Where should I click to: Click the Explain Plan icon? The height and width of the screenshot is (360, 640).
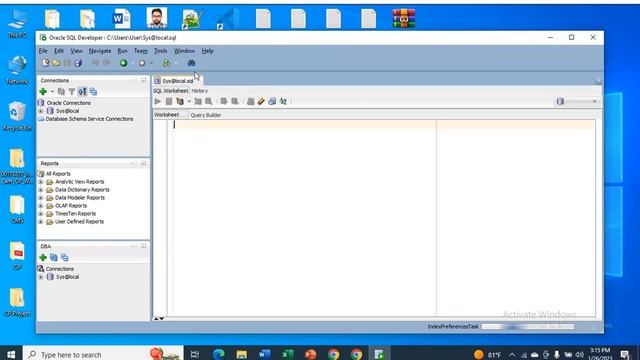tap(180, 101)
